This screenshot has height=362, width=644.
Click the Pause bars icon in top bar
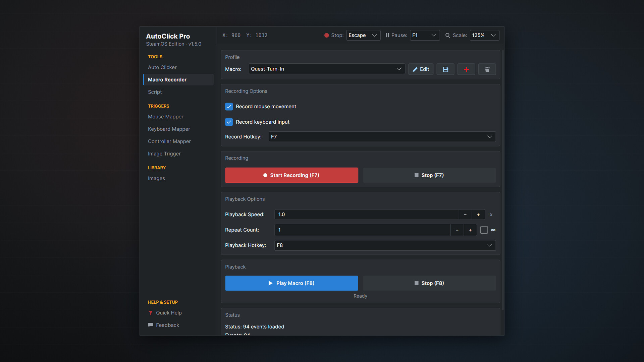[387, 35]
